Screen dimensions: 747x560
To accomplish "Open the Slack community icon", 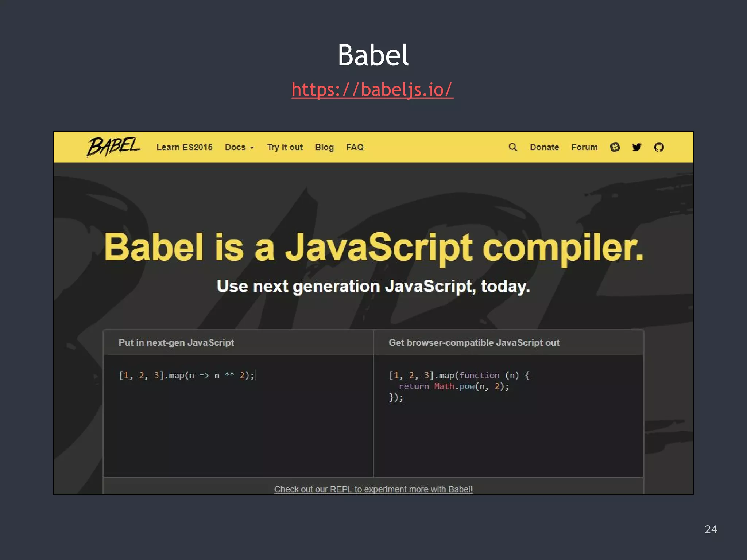I will pos(615,147).
